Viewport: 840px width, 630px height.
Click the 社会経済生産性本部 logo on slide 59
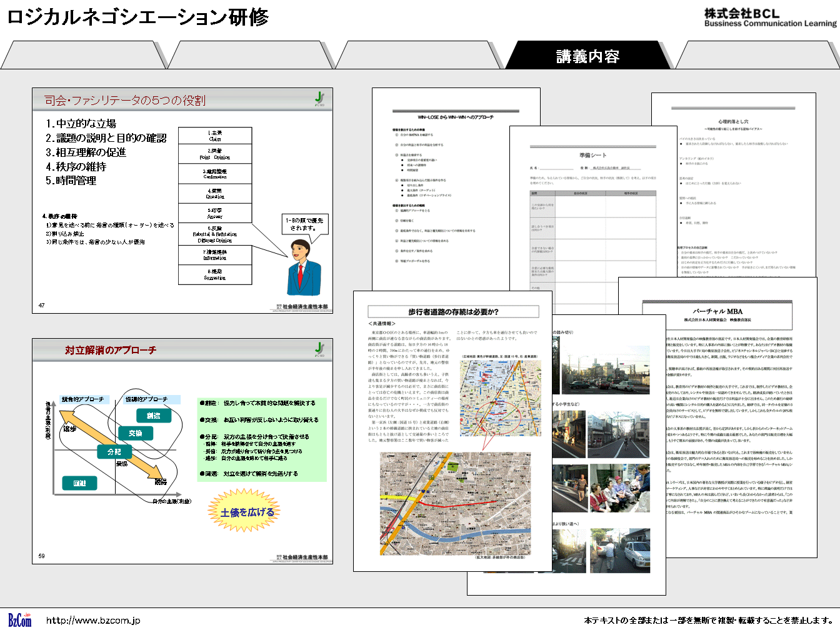[302, 557]
